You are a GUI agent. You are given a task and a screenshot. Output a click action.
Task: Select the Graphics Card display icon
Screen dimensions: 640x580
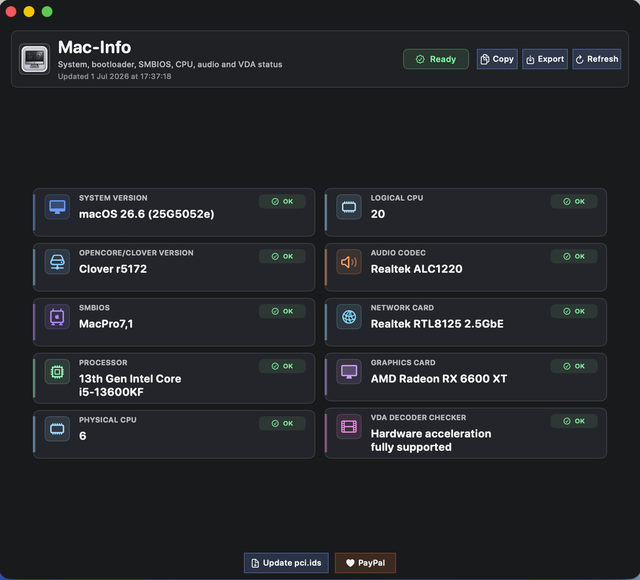349,372
